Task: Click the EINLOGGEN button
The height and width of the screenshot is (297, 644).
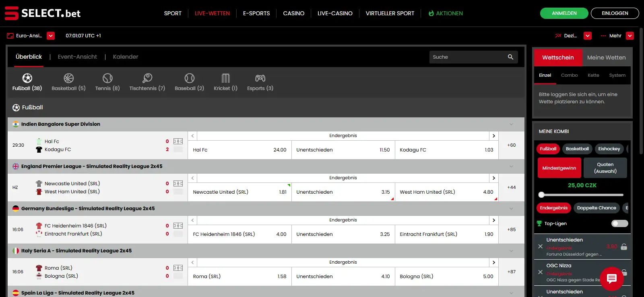Action: click(615, 13)
